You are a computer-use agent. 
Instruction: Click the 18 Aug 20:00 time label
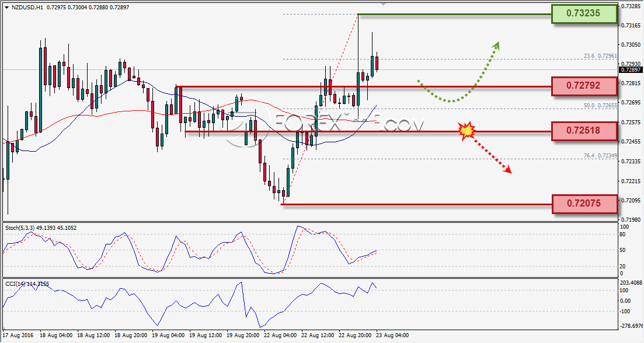point(131,335)
